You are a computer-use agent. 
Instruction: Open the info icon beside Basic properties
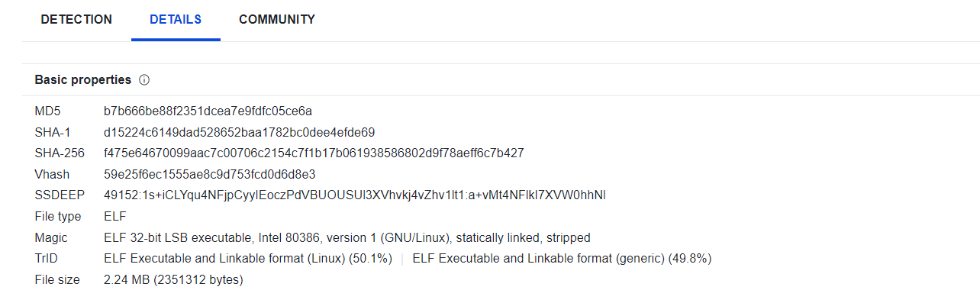(x=144, y=80)
